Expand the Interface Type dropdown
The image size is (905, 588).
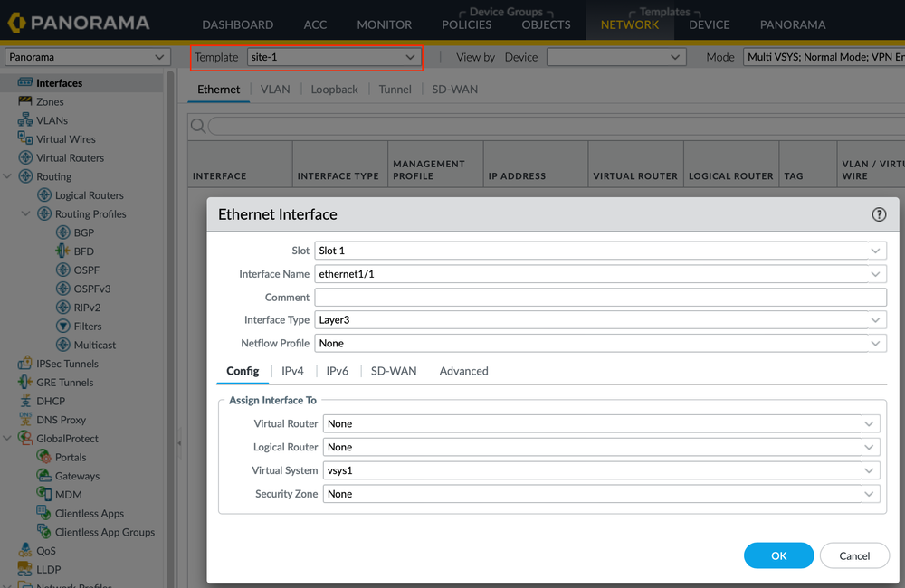599,320
